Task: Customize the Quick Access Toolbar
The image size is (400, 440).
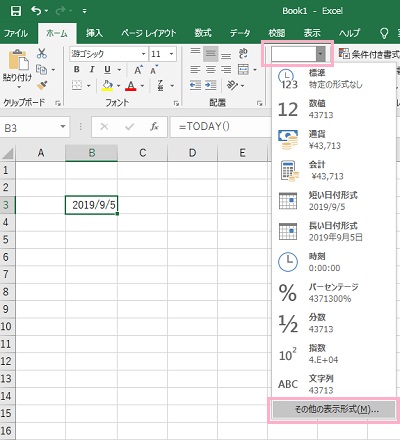Action: click(84, 11)
